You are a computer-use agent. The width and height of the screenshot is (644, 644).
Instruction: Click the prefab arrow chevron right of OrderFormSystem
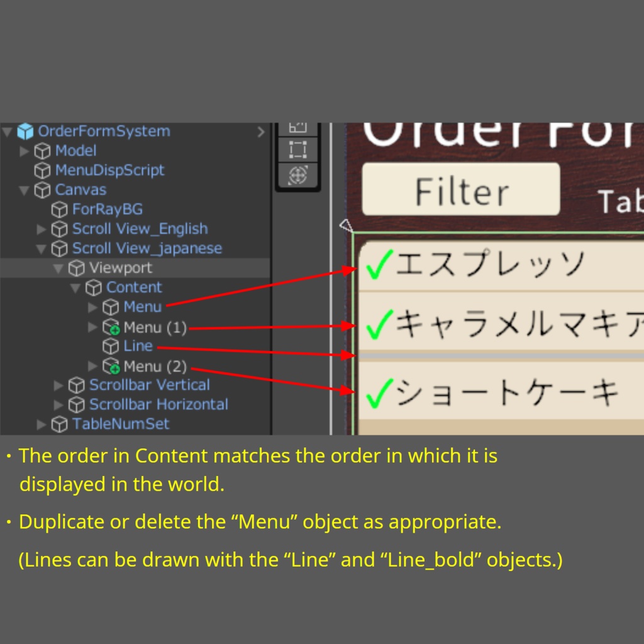262,131
